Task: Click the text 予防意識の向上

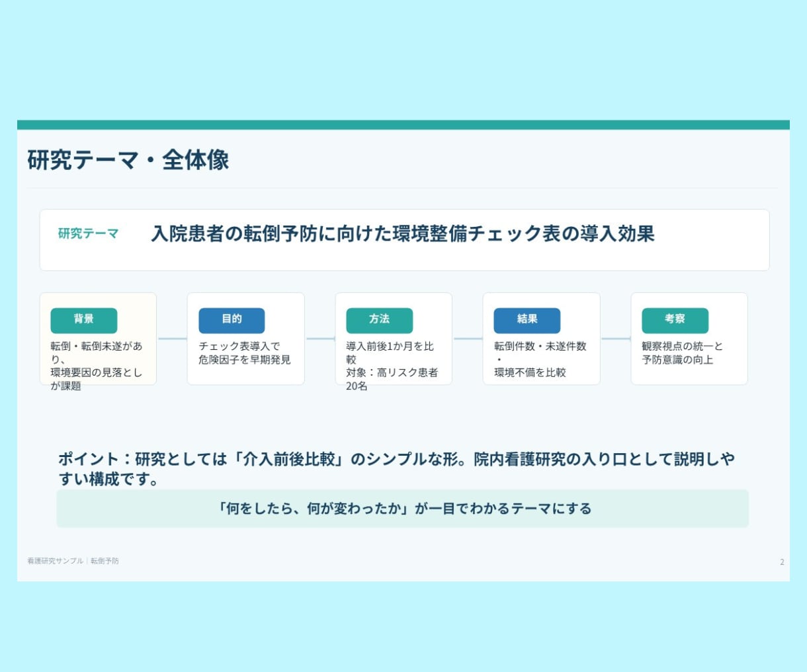Action: click(x=677, y=359)
